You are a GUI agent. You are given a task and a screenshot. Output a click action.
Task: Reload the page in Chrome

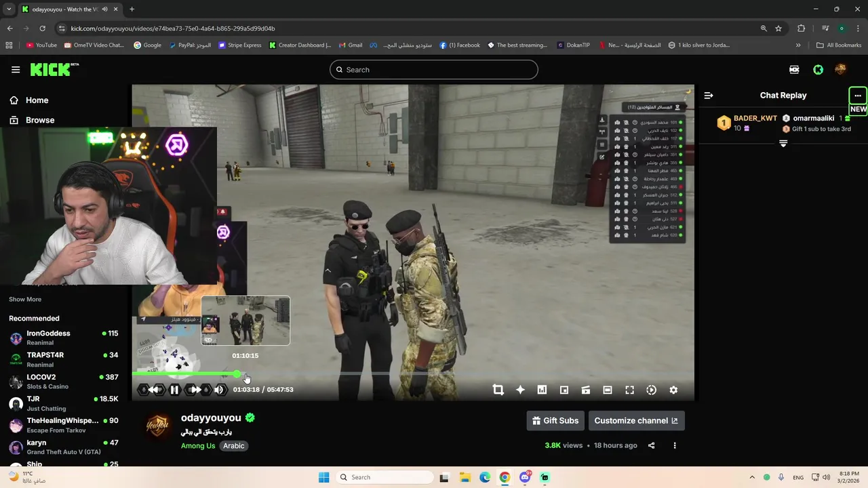tap(42, 28)
